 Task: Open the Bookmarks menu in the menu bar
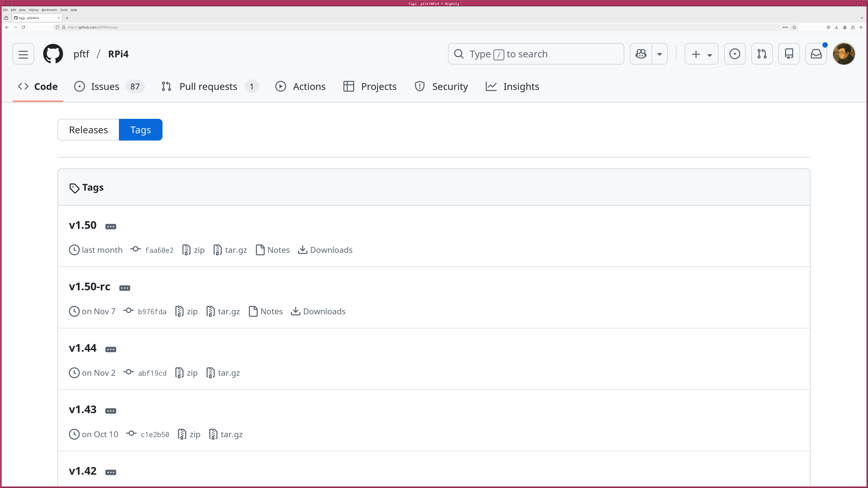click(x=49, y=10)
